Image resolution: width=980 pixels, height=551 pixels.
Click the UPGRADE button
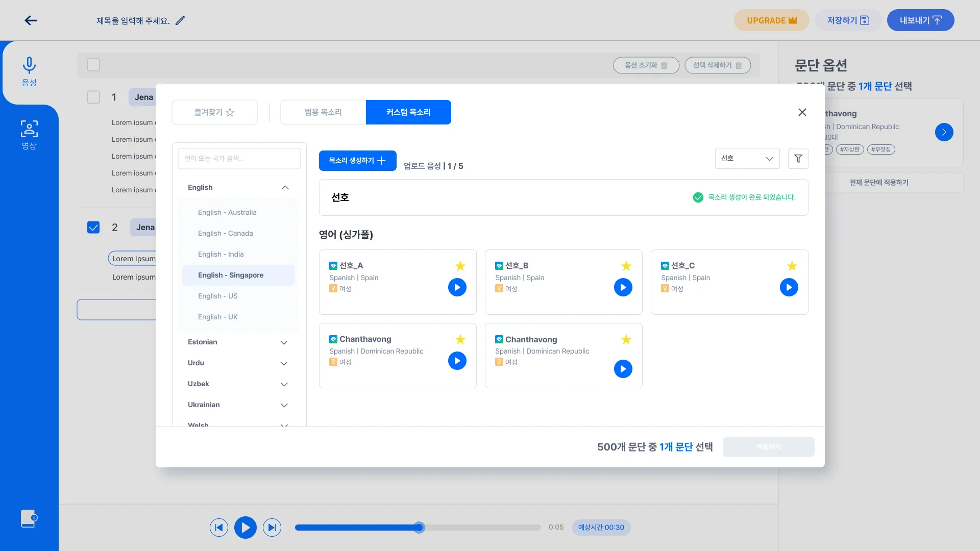[x=771, y=20]
